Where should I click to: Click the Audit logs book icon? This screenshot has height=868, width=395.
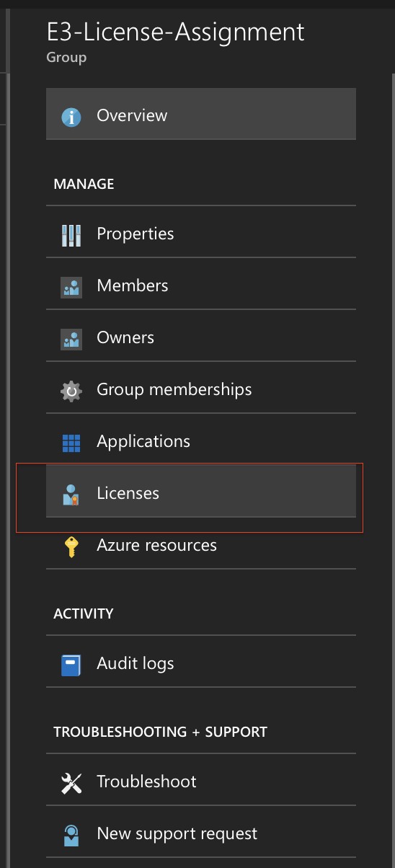(71, 665)
